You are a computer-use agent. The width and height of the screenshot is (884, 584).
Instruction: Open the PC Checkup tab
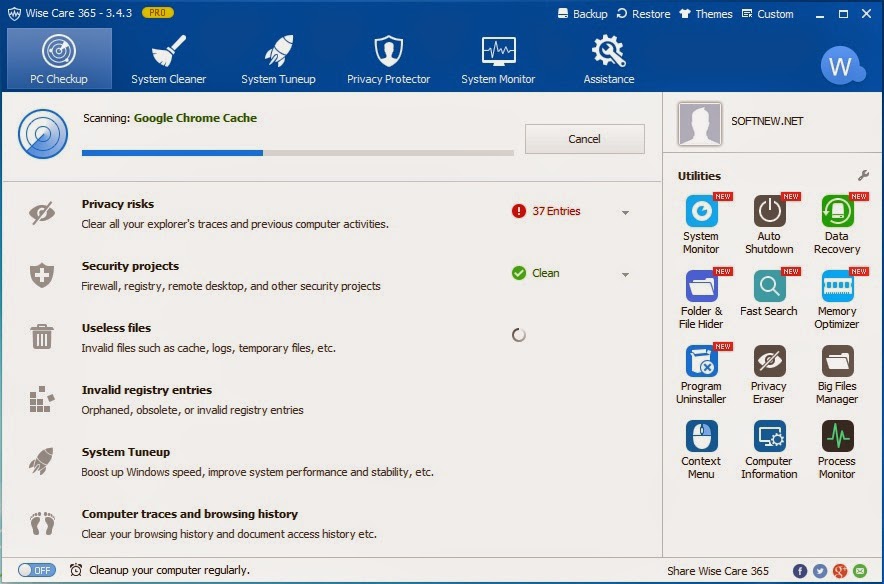pos(59,59)
